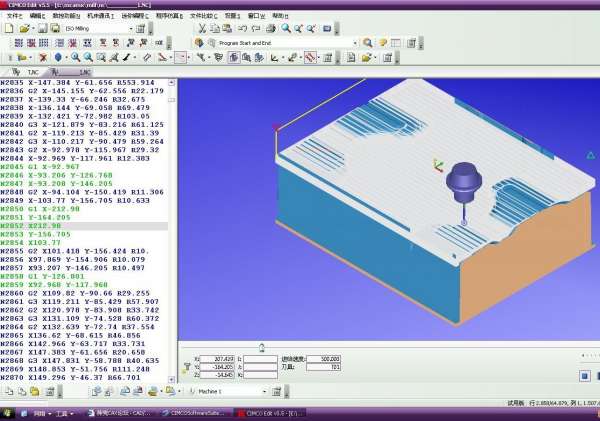Expand arrow next to axis coordinate icon

[283, 58]
